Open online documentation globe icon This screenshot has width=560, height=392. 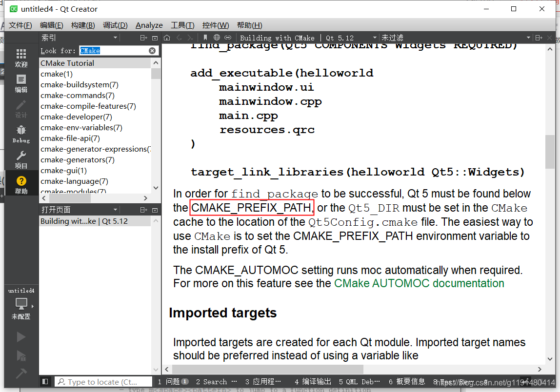click(x=217, y=38)
